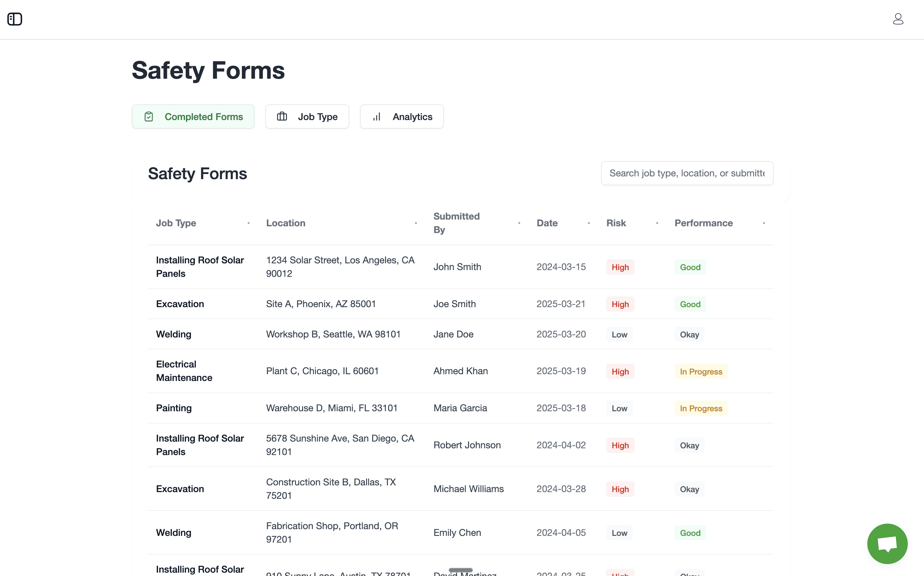Image resolution: width=924 pixels, height=576 pixels.
Task: Click the Low risk badge for Jane Doe
Action: coord(619,334)
